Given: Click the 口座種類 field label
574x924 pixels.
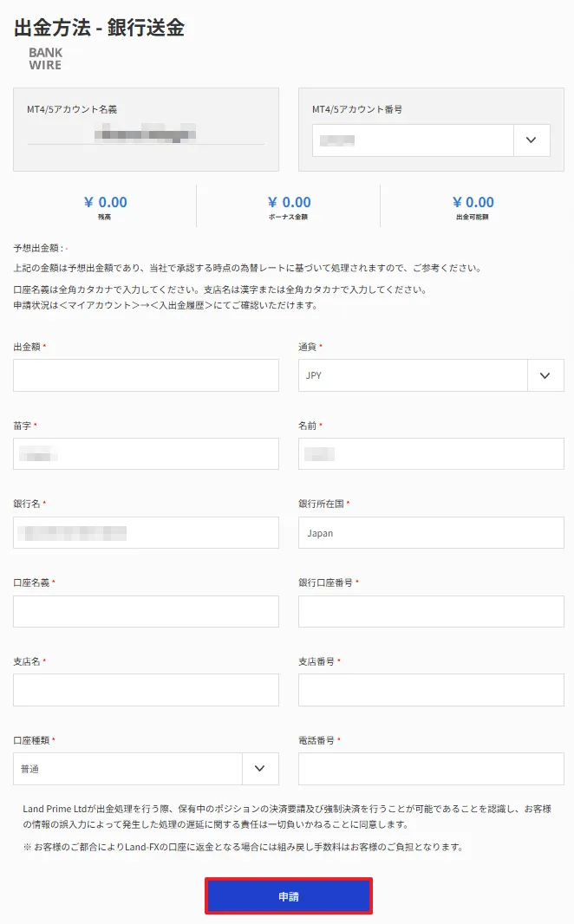Looking at the screenshot, I should pyautogui.click(x=32, y=740).
